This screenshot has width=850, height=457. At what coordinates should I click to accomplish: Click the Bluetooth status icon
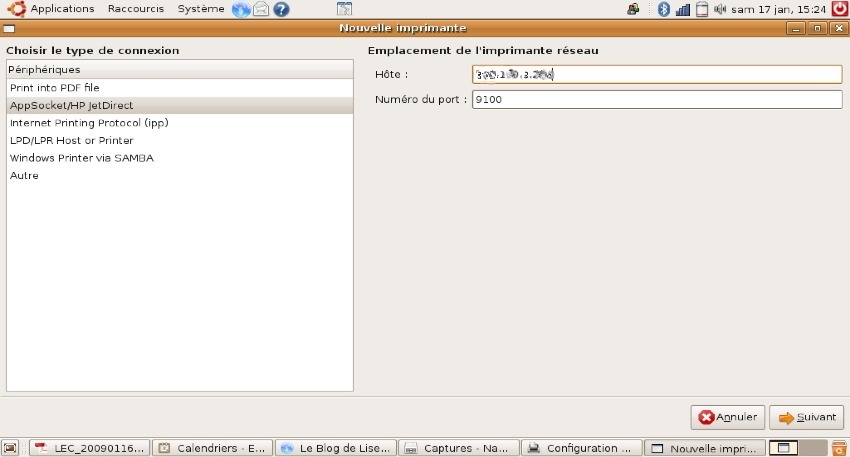(x=662, y=9)
